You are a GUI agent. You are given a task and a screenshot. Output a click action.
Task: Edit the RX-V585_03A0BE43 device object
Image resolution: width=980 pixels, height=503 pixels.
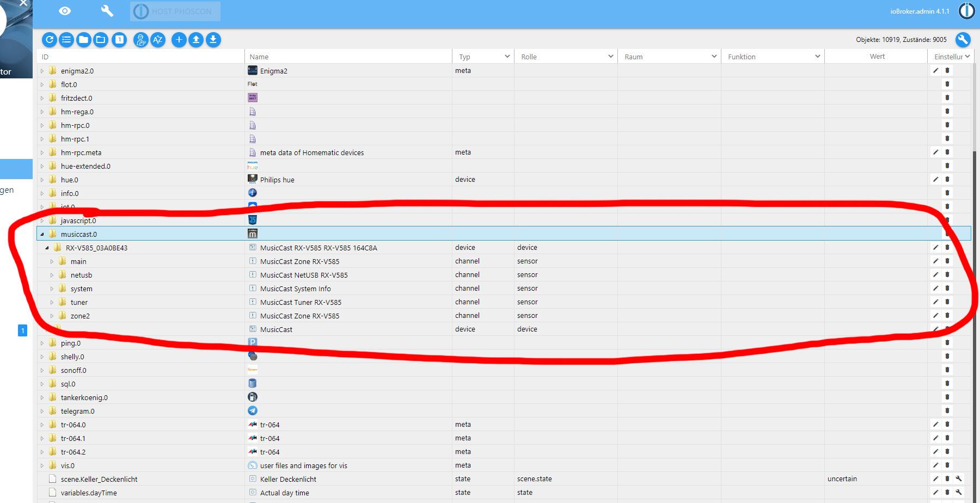(x=936, y=247)
